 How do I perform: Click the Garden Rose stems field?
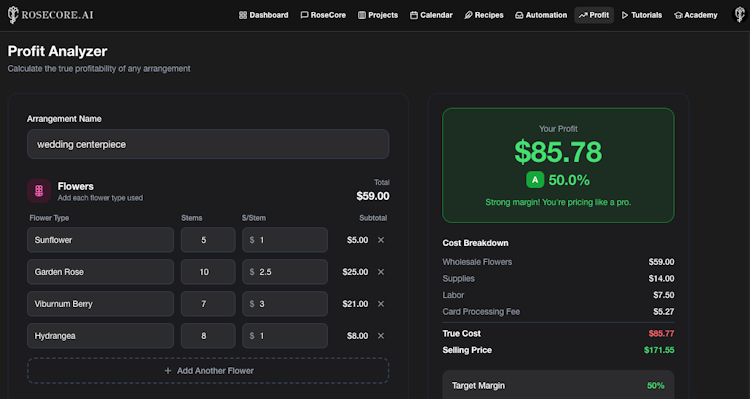coord(208,272)
